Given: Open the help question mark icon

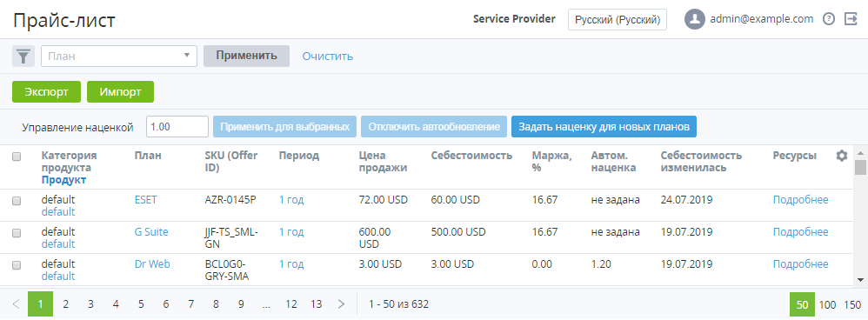Looking at the screenshot, I should click(829, 19).
